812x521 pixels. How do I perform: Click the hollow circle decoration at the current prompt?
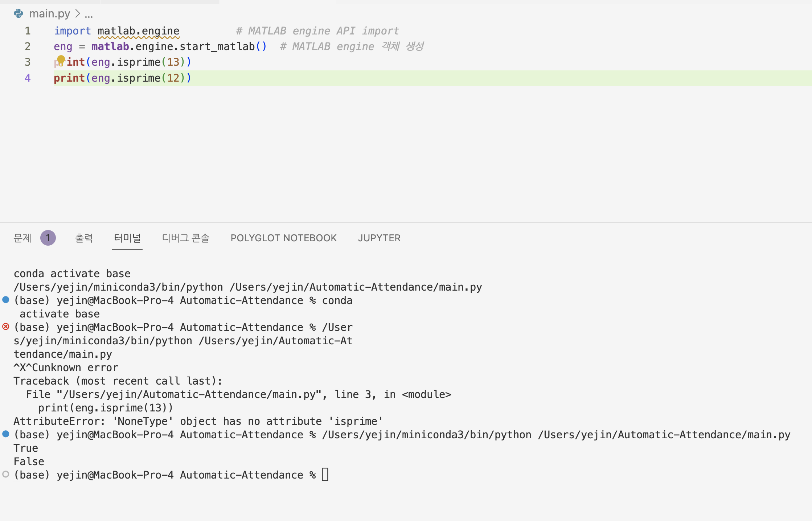coord(6,474)
